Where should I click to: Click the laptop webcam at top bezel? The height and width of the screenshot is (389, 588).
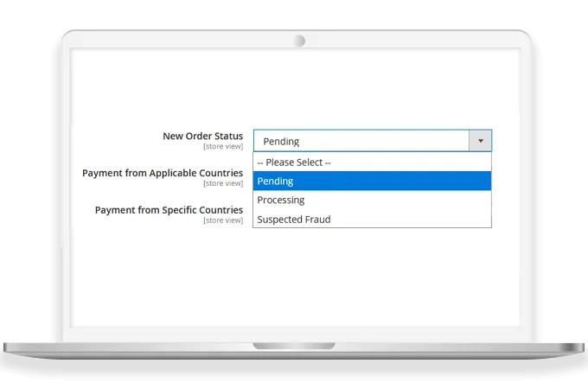(299, 41)
